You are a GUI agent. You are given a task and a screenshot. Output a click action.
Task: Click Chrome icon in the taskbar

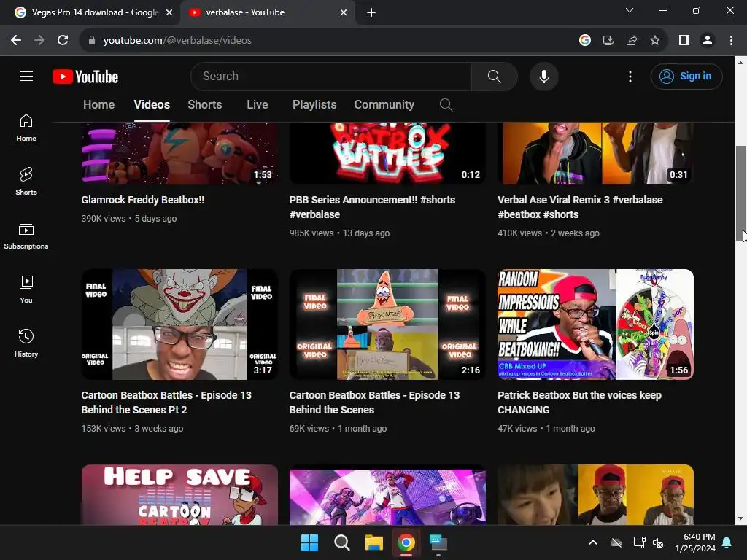406,542
